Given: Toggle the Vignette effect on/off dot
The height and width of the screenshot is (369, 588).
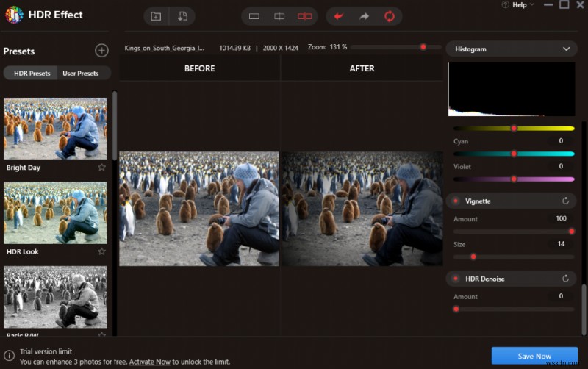Looking at the screenshot, I should [x=456, y=201].
